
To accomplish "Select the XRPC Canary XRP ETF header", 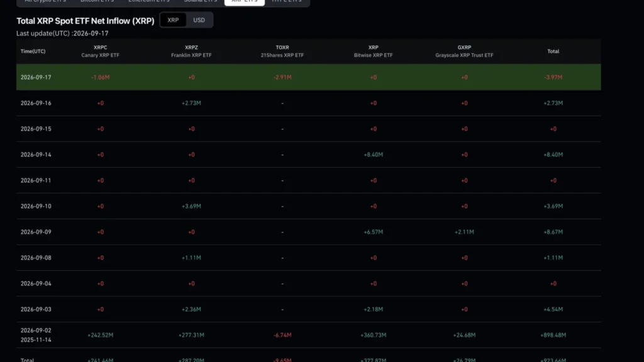I will click(100, 52).
